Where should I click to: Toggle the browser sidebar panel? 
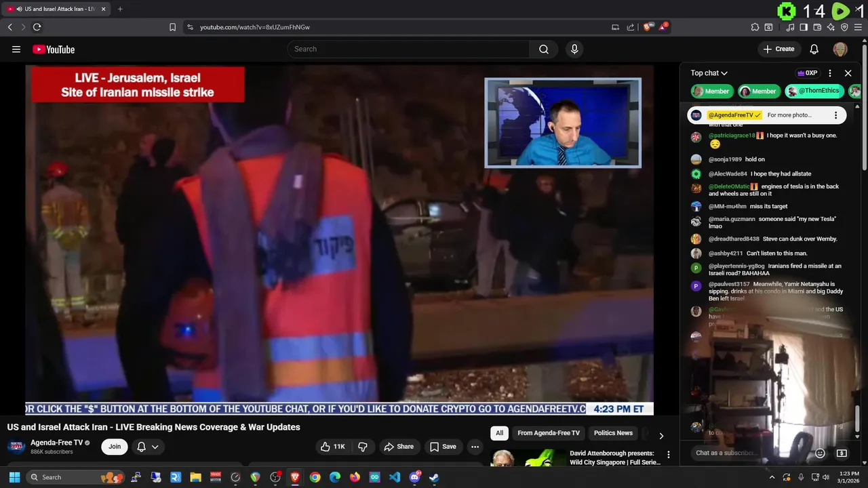(804, 27)
